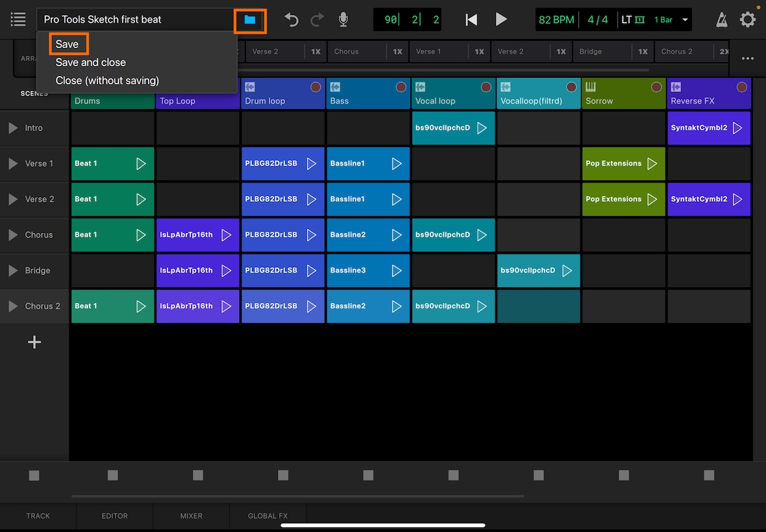The width and height of the screenshot is (766, 532).
Task: Open the 82 BPM tempo field
Action: [x=556, y=19]
